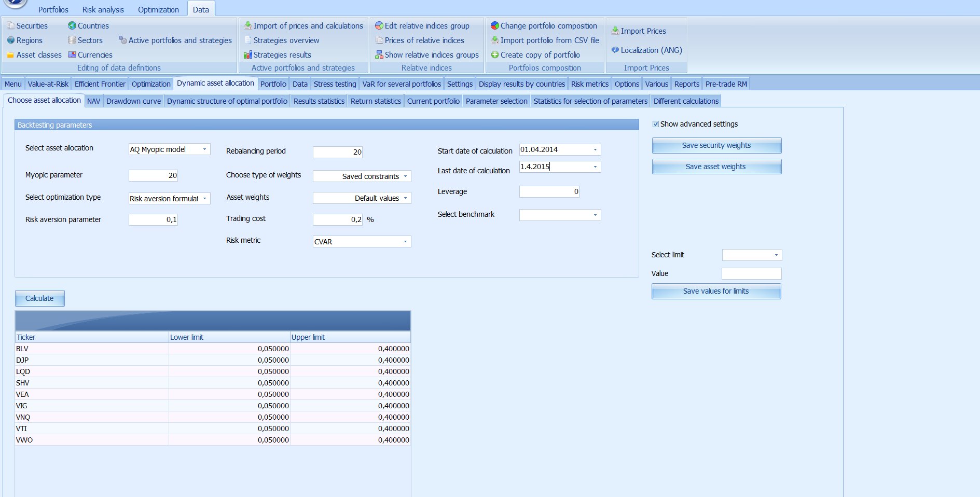Open the Risk metric CVAR dropdown
980x497 pixels.
[405, 242]
